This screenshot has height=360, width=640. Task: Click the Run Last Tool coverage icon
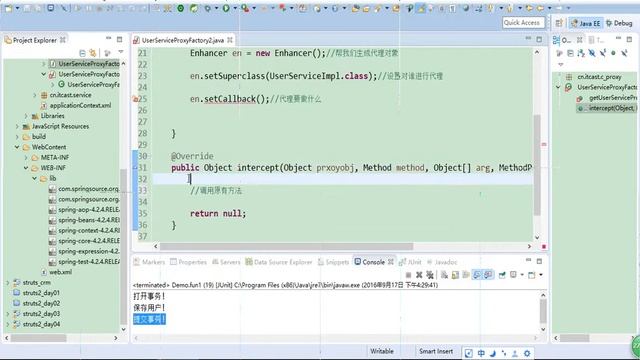245,8
